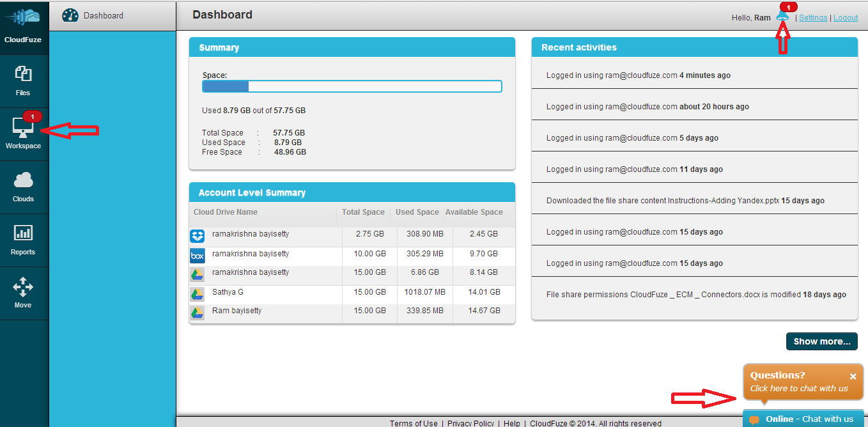Click the 9.70 GB available space cell
Image resolution: width=868 pixels, height=427 pixels.
[483, 254]
